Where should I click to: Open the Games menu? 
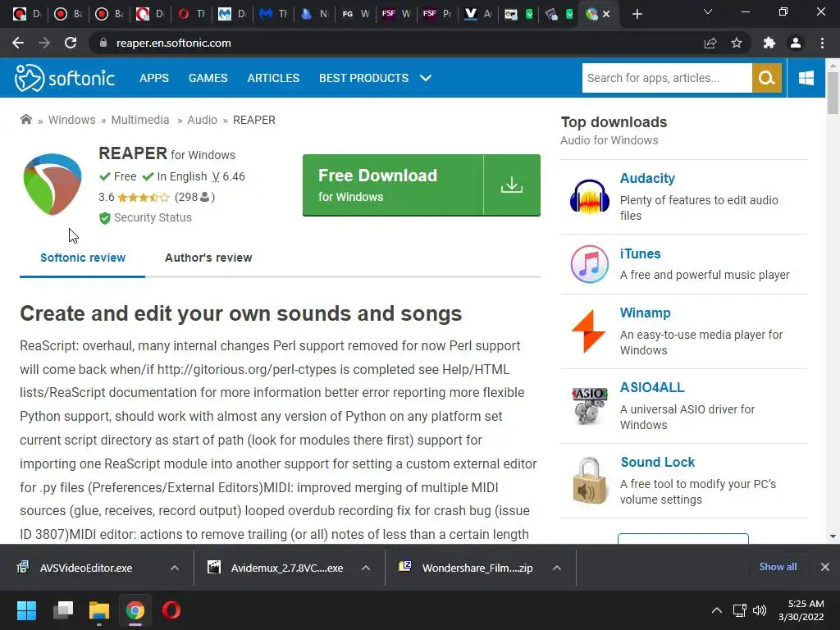208,78
